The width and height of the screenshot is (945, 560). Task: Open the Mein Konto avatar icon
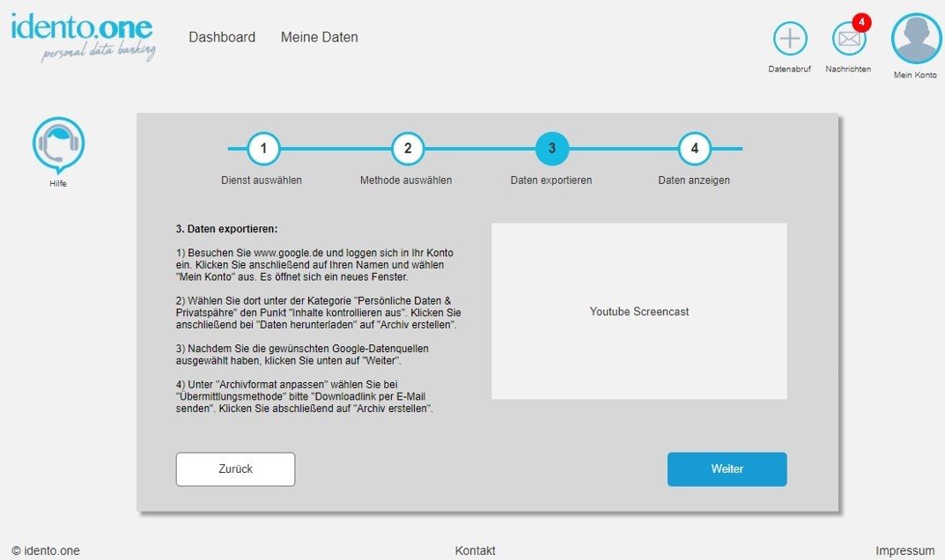click(916, 39)
